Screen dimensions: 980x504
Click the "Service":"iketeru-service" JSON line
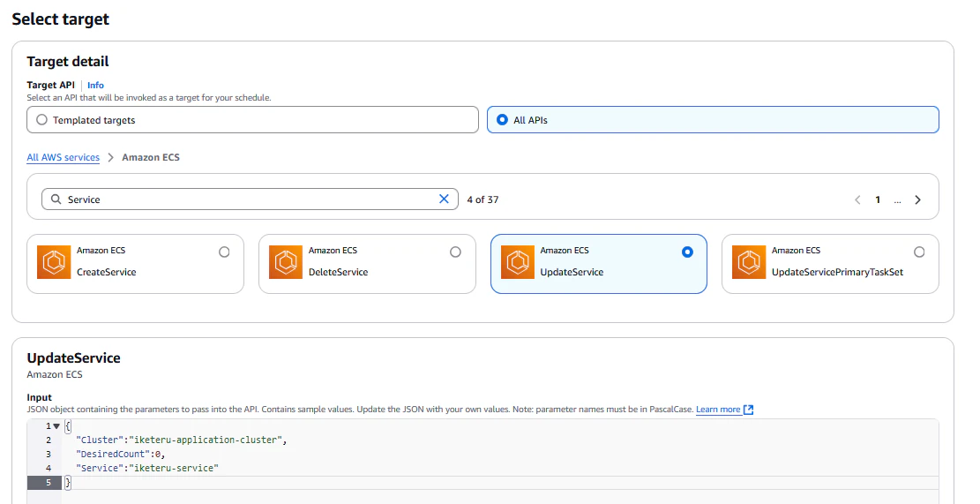click(x=147, y=469)
